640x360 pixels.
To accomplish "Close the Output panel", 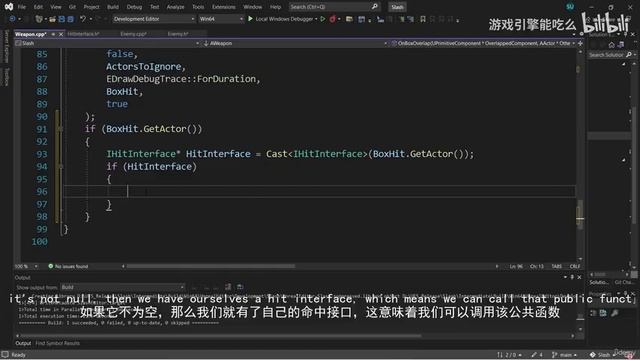I will [579, 277].
